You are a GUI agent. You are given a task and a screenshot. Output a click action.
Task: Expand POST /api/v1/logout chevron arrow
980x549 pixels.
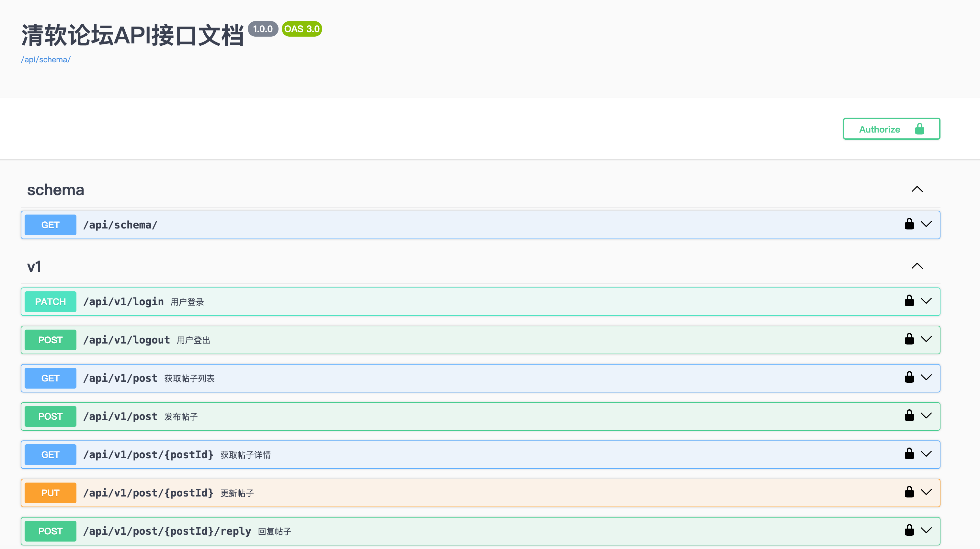click(x=926, y=339)
